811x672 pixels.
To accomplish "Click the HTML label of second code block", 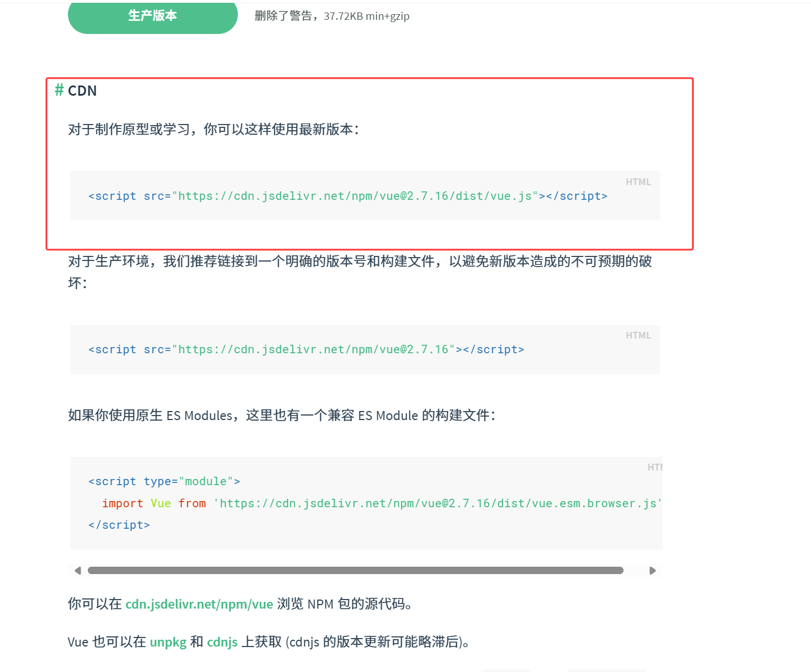I will click(x=638, y=335).
